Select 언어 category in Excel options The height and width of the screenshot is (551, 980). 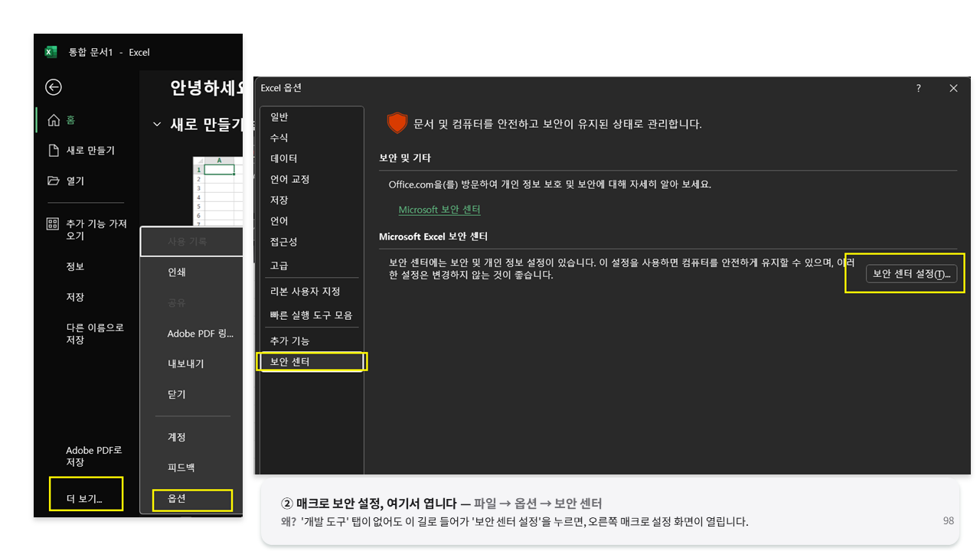pos(312,221)
